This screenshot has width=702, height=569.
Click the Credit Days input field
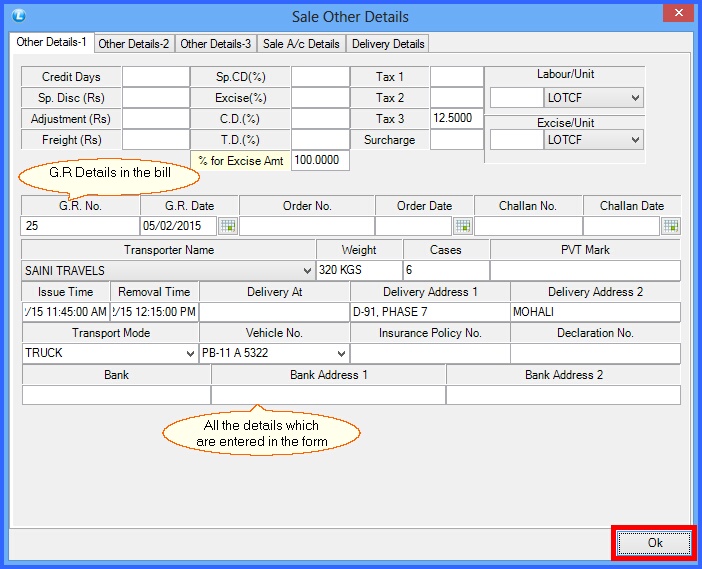156,77
